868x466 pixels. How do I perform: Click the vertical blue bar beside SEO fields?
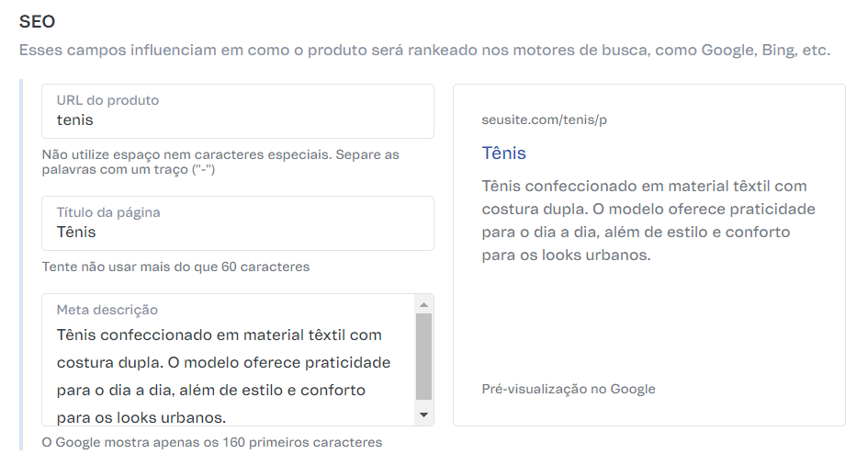pyautogui.click(x=22, y=265)
